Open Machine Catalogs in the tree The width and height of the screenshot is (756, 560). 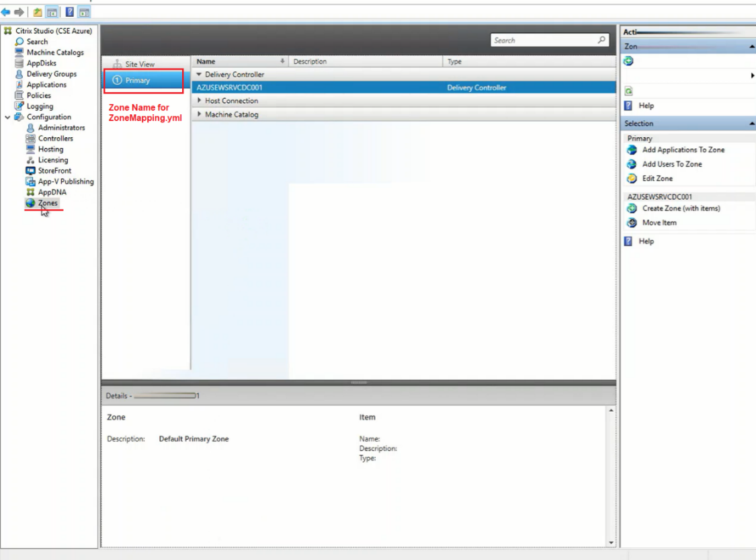(56, 52)
